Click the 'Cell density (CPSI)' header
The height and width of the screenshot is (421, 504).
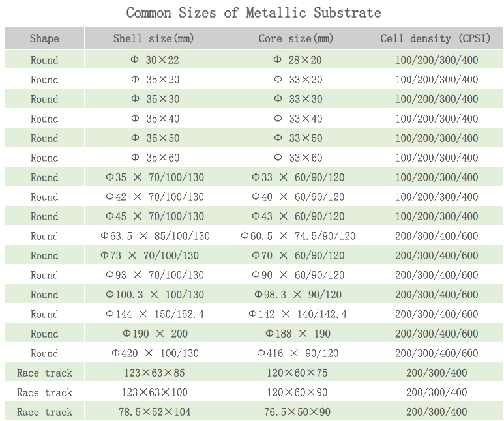coord(436,38)
